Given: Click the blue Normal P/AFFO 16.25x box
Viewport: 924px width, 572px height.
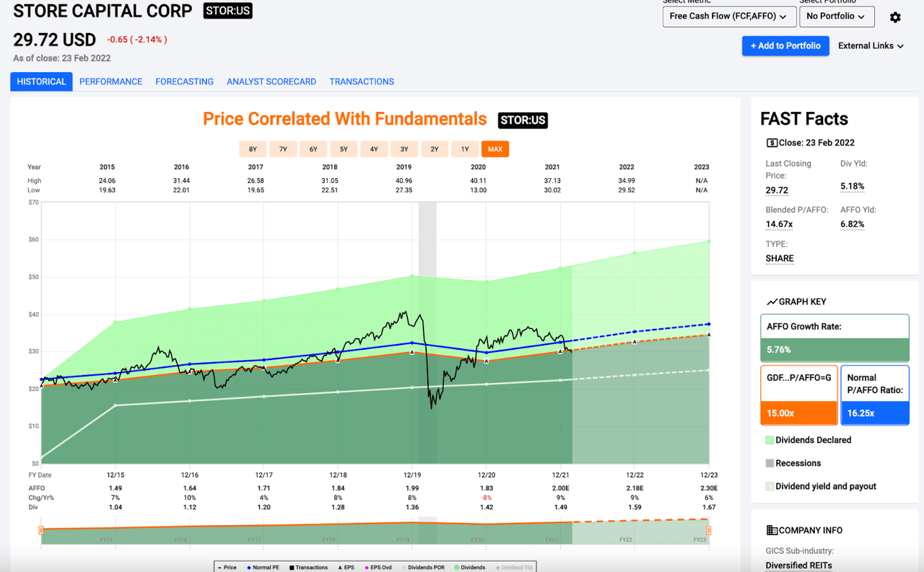Looking at the screenshot, I should pyautogui.click(x=874, y=395).
